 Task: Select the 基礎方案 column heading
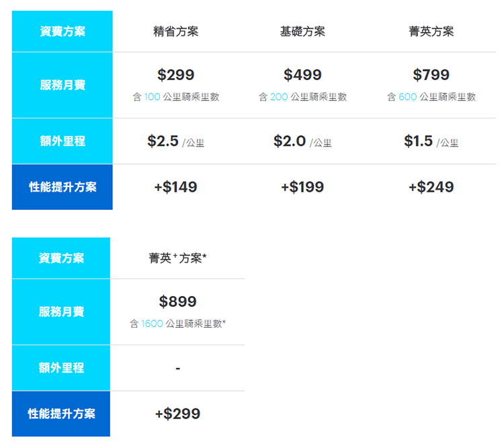302,32
